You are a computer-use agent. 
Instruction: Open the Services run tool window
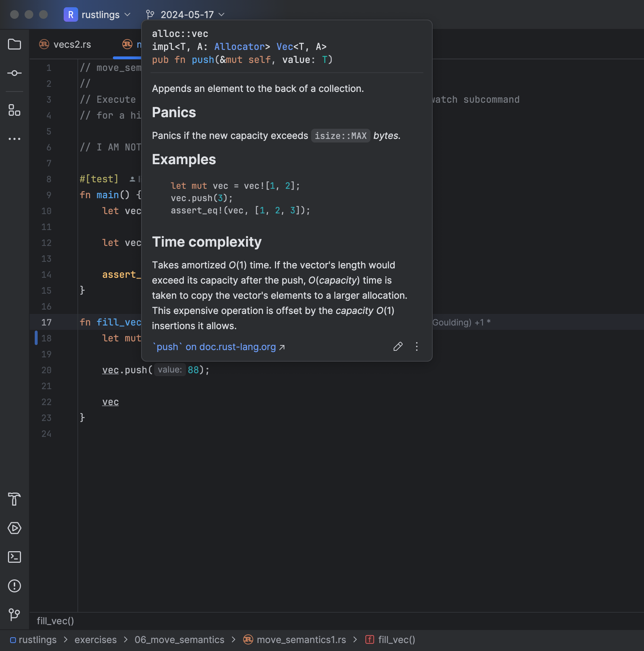click(14, 528)
